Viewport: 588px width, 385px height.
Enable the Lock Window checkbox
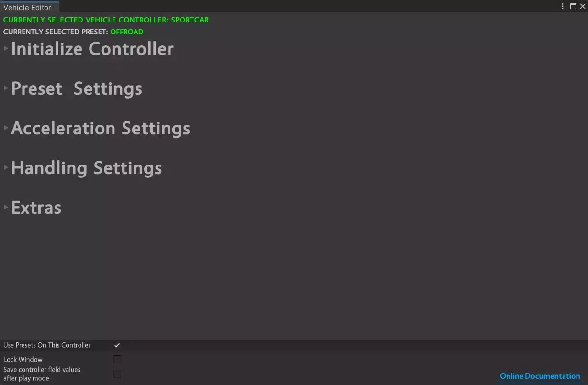[x=117, y=359]
